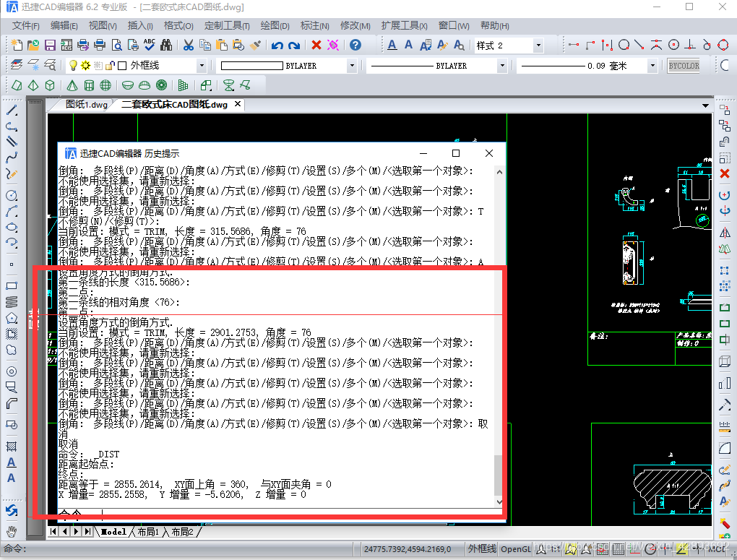737x560 pixels.
Task: Open the 编辑(E) menu
Action: [x=64, y=25]
